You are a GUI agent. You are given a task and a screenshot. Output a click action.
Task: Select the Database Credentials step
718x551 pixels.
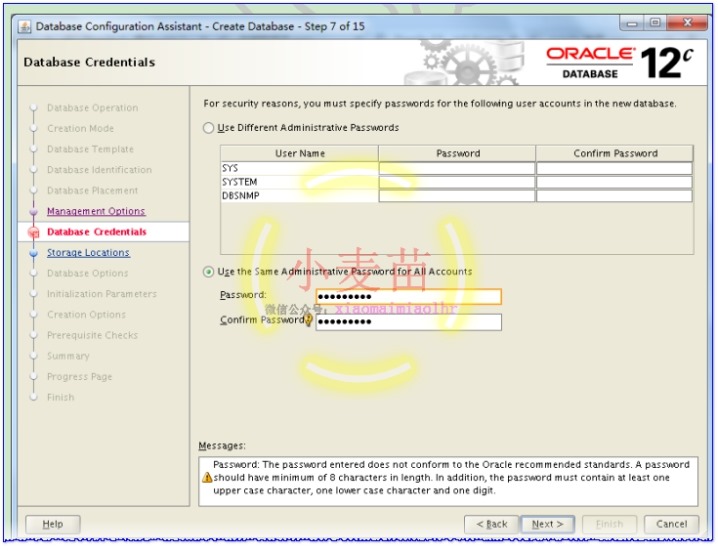pyautogui.click(x=97, y=232)
